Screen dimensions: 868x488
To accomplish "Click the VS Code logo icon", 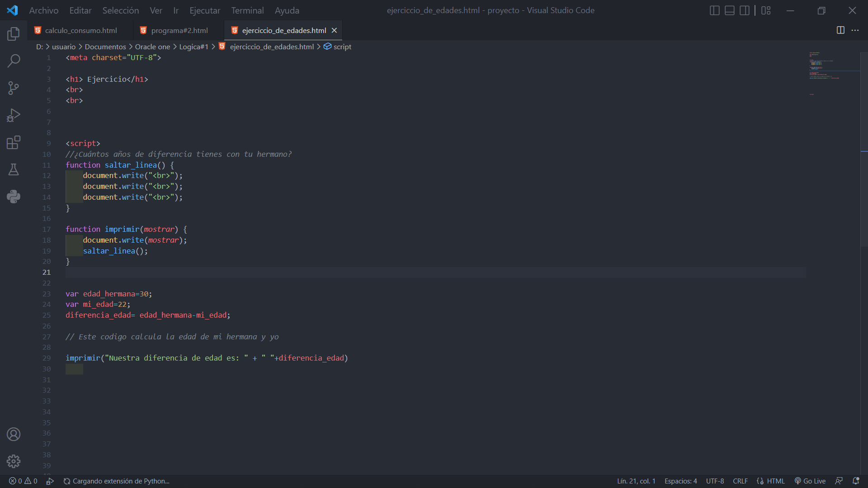I will (x=12, y=10).
